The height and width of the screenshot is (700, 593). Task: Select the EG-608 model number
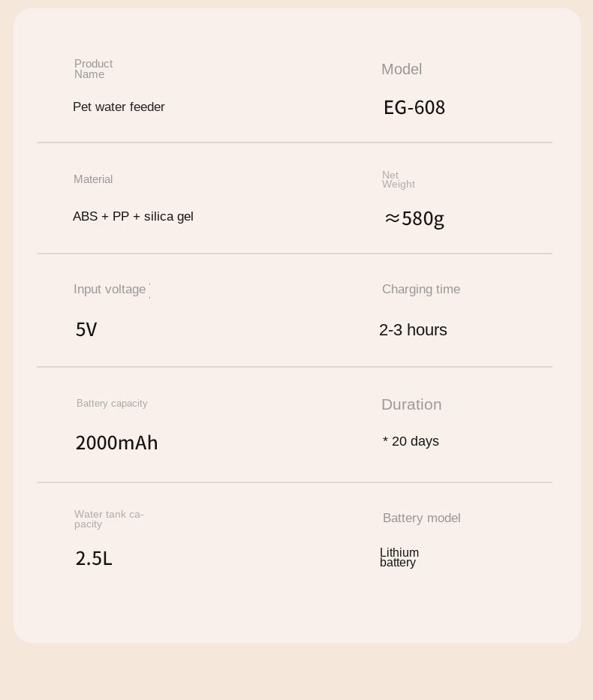[414, 108]
